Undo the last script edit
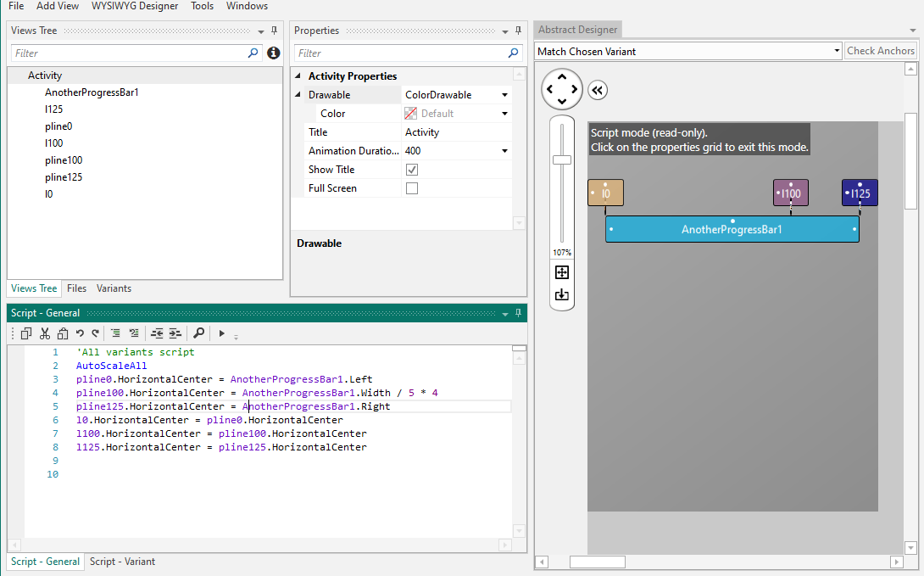The height and width of the screenshot is (576, 924). coord(80,333)
